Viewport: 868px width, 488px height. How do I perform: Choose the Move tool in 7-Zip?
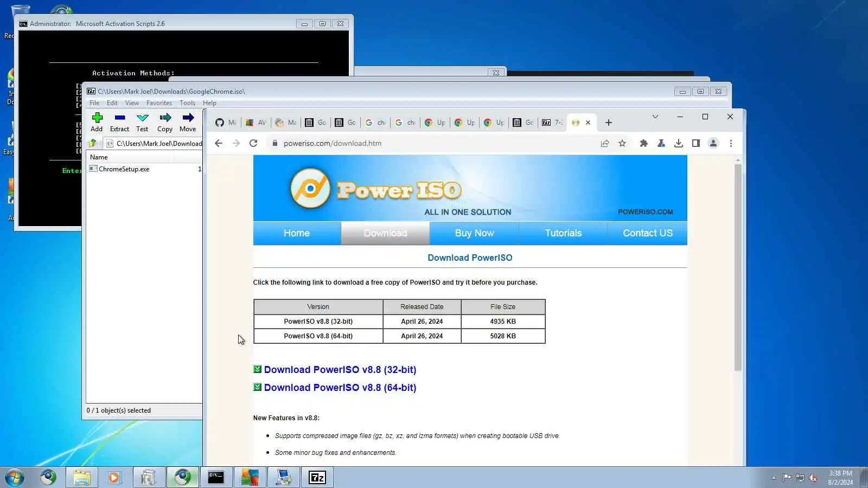point(188,122)
